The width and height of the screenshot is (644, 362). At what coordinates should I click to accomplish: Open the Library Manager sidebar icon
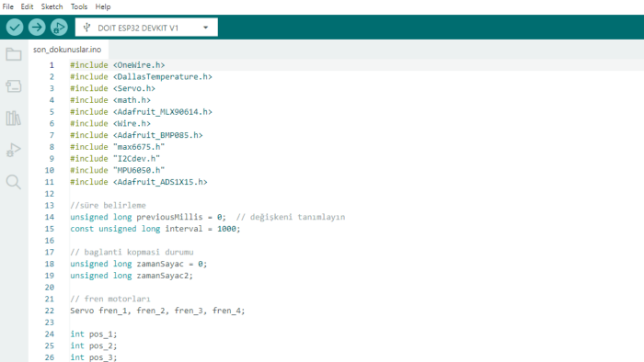14,119
